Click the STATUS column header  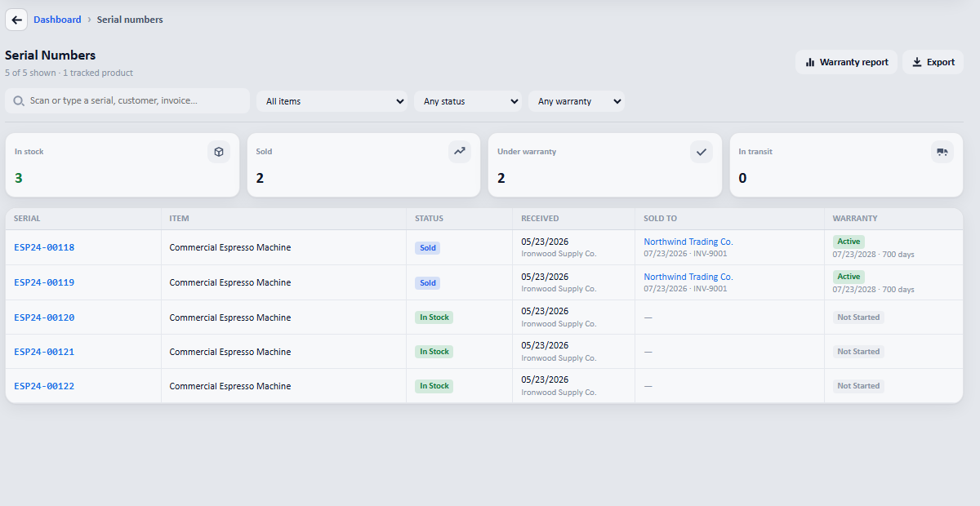(x=429, y=219)
